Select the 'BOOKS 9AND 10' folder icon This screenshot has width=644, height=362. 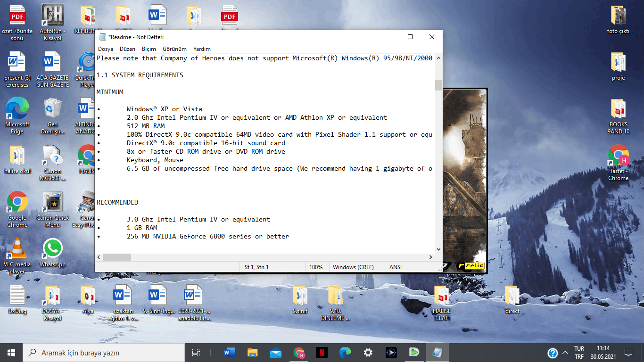point(618,116)
